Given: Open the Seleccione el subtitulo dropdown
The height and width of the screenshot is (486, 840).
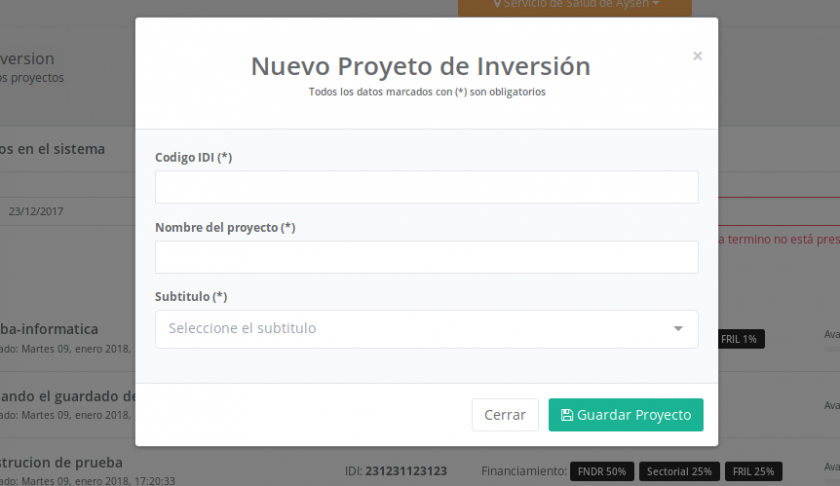Looking at the screenshot, I should (x=426, y=329).
